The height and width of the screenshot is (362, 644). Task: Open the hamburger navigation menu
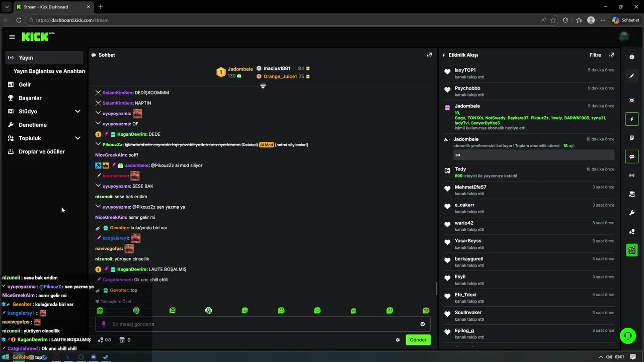12,37
